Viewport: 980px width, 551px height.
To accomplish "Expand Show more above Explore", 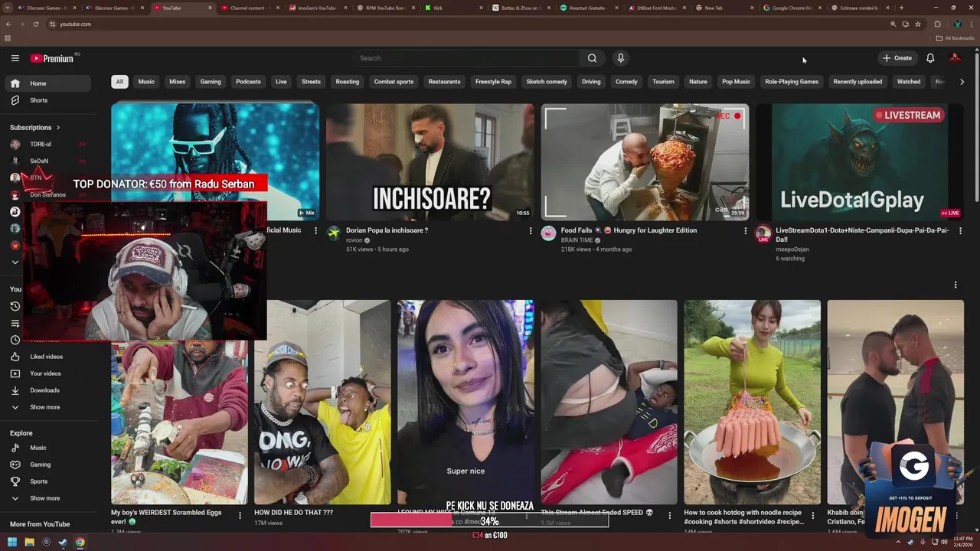I will coord(50,407).
